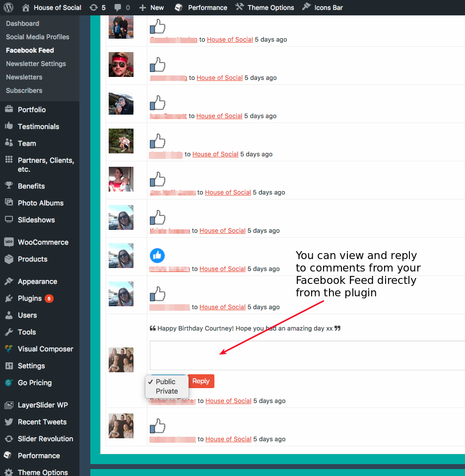The image size is (465, 476).
Task: Click the Icons Bar pin icon
Action: (x=307, y=6)
